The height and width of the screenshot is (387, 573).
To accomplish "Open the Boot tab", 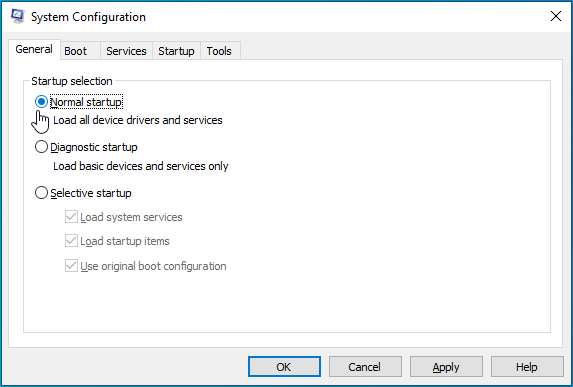I will [x=76, y=51].
